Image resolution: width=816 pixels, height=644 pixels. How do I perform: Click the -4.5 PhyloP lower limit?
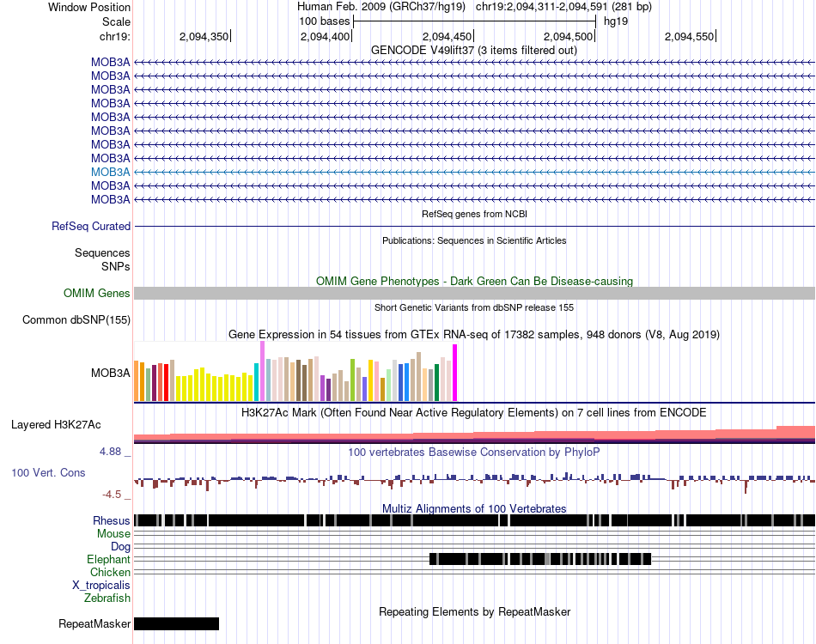click(112, 495)
